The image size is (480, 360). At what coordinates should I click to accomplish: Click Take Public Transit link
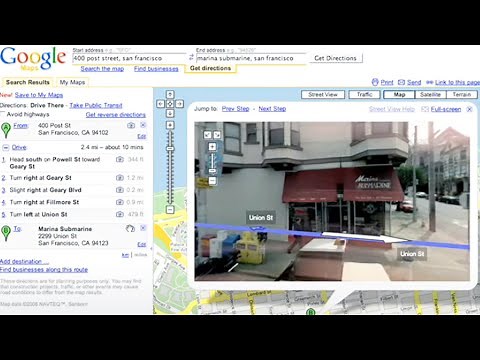pyautogui.click(x=96, y=105)
